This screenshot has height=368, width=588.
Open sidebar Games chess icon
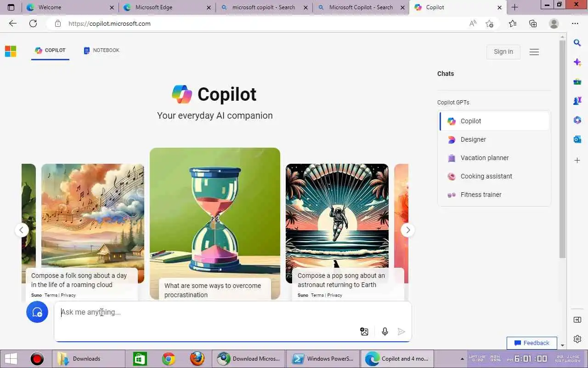click(577, 101)
